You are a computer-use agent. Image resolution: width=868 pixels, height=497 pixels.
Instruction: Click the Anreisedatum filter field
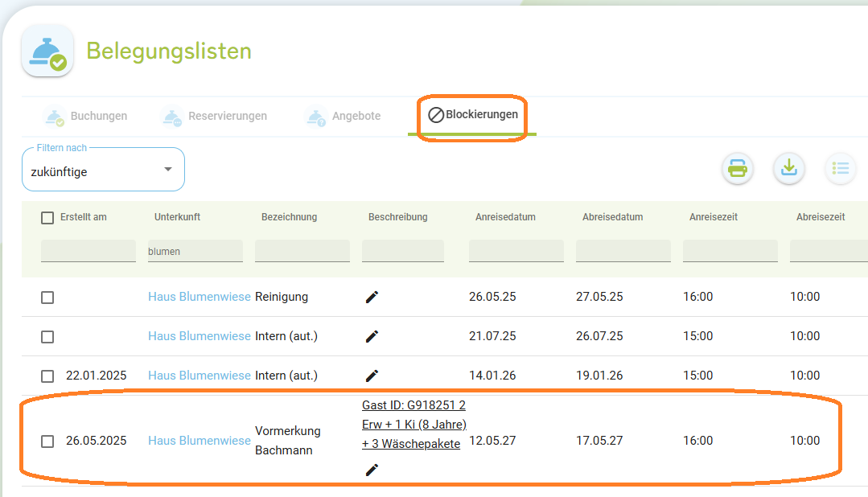(516, 251)
